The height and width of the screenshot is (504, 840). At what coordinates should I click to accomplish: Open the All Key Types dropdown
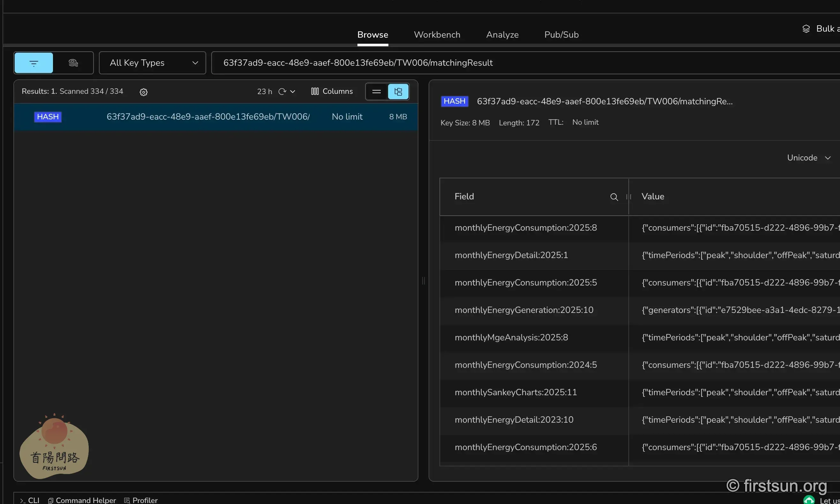pyautogui.click(x=153, y=63)
